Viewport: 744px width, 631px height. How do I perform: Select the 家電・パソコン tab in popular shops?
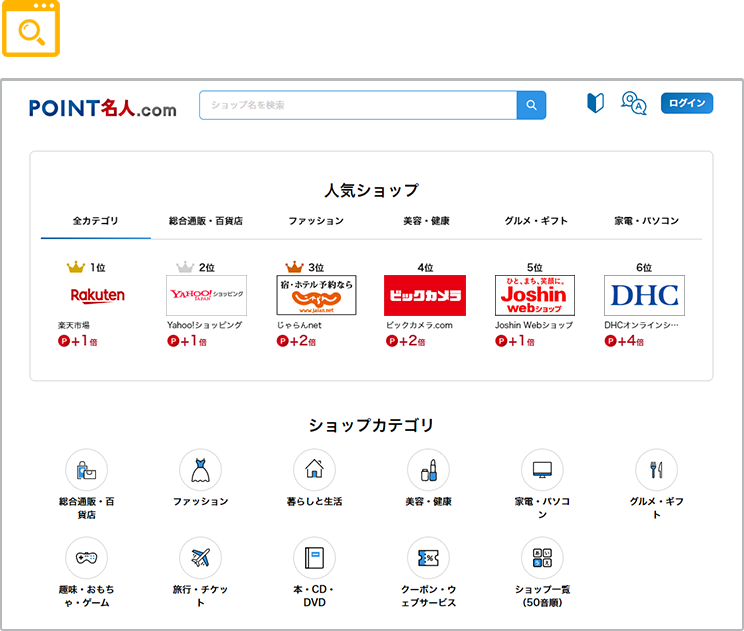click(646, 221)
